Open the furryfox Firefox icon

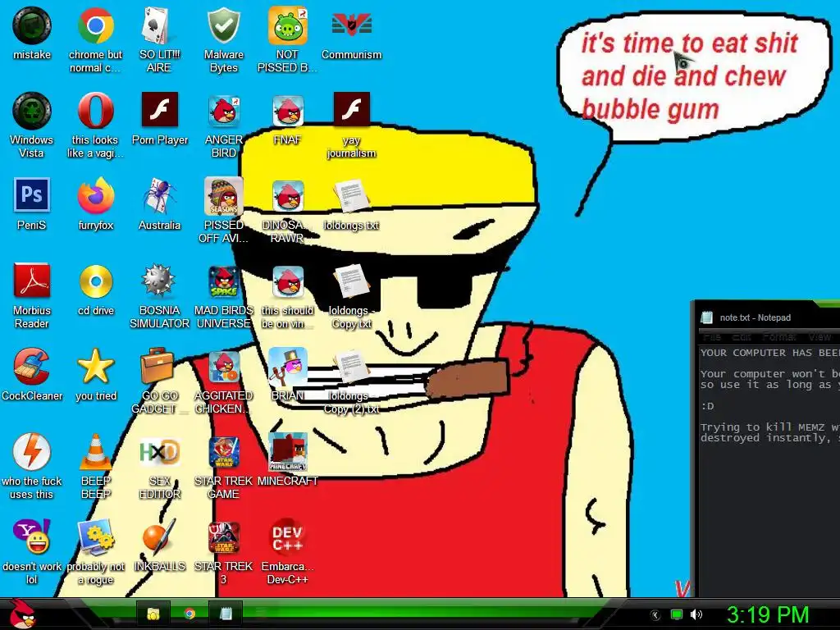pyautogui.click(x=95, y=196)
